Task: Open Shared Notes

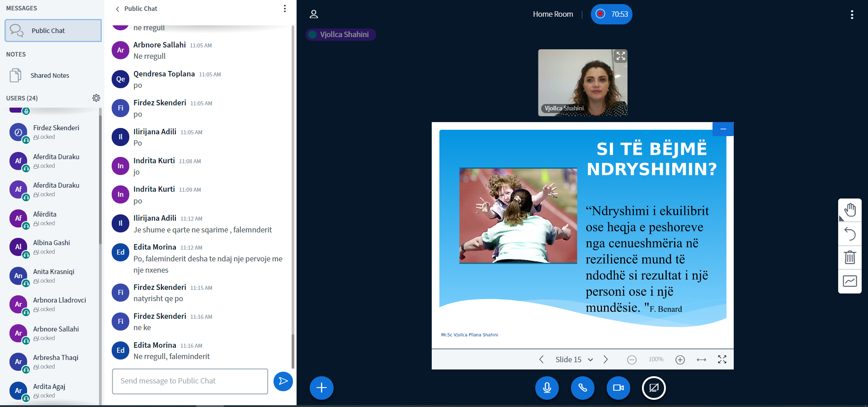Action: pos(50,76)
